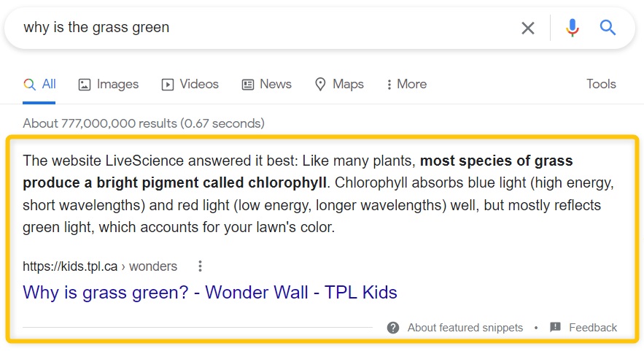Open the Tools filter options

coord(601,85)
